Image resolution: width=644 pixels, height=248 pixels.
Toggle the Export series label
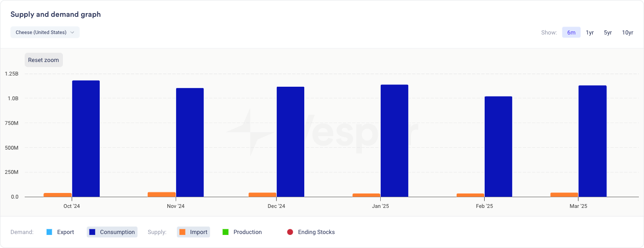click(65, 232)
